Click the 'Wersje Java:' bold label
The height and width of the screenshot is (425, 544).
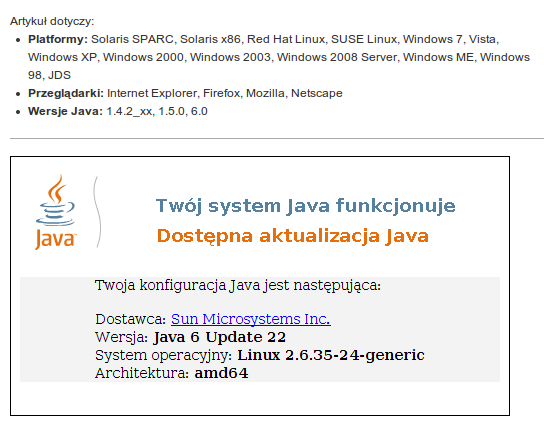click(65, 111)
